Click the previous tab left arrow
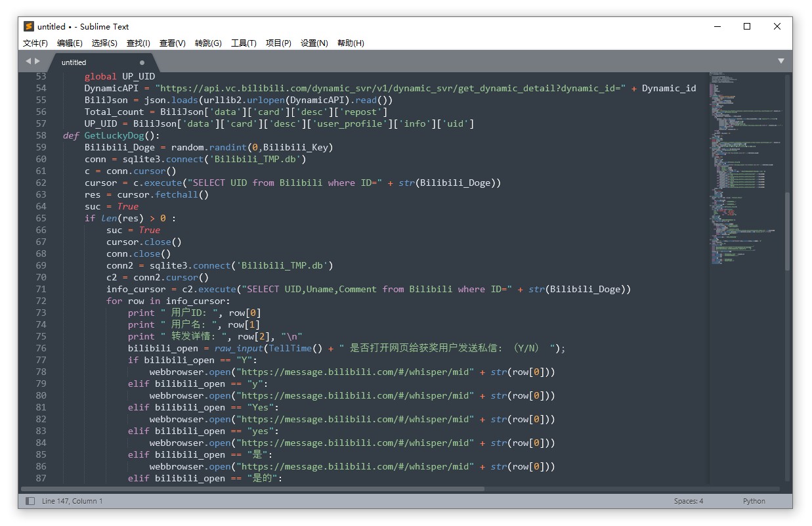 point(28,61)
